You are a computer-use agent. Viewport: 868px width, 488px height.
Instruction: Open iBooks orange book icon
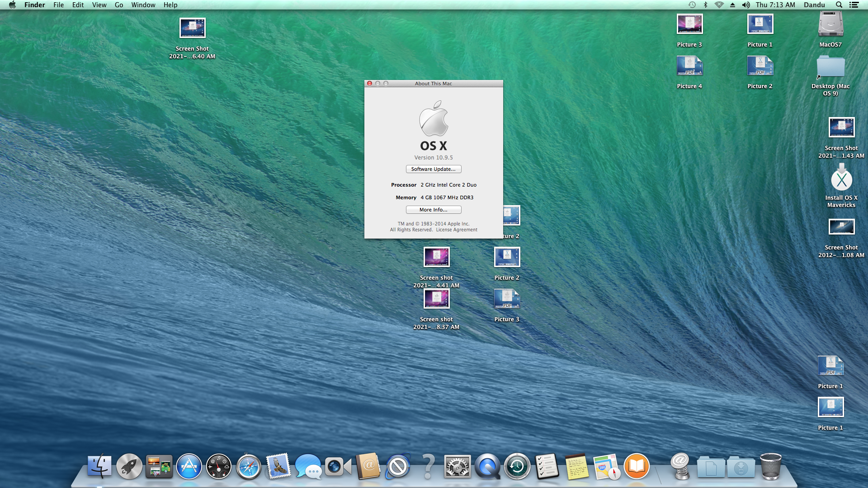pos(637,466)
